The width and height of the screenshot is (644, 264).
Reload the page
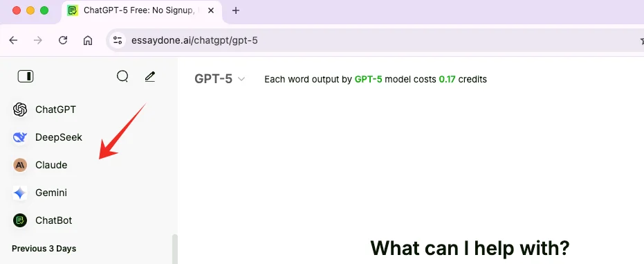click(x=63, y=40)
